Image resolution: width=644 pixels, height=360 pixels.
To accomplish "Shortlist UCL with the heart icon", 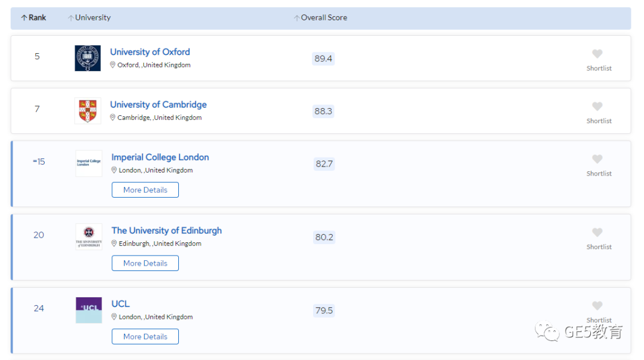I will click(597, 306).
